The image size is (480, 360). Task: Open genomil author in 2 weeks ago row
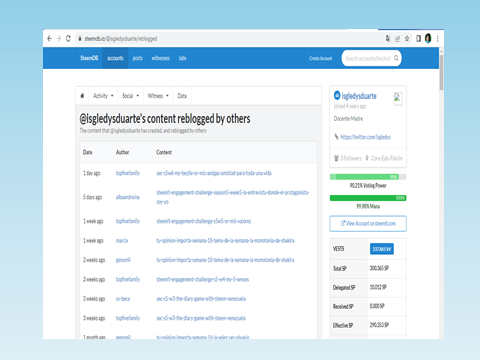pos(123,260)
